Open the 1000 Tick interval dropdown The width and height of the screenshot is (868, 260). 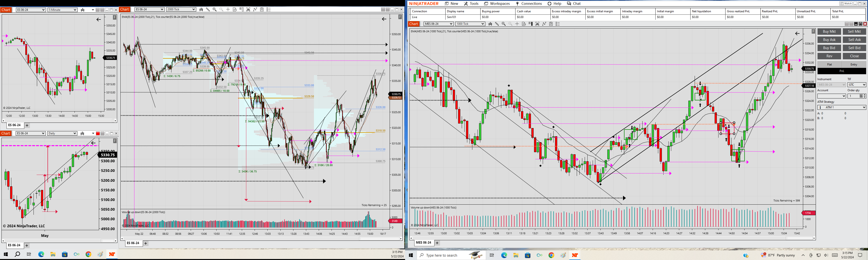[470, 24]
